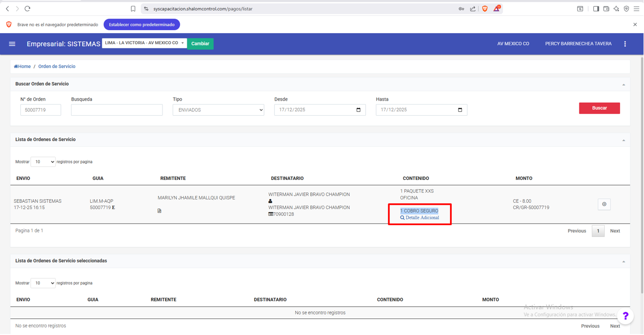Click the Busqueda text input field

pos(117,110)
